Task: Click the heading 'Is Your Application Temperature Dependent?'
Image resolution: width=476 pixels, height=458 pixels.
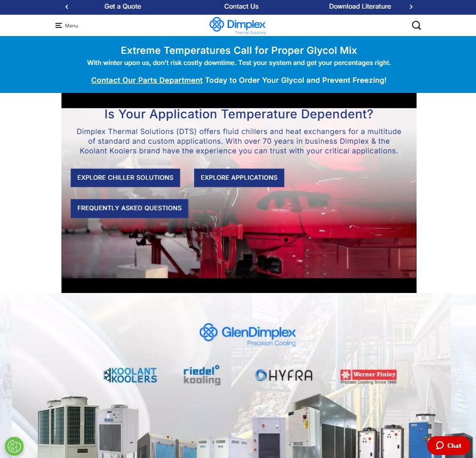Action: point(239,114)
